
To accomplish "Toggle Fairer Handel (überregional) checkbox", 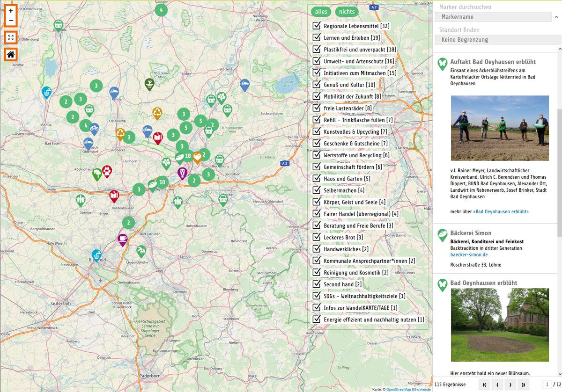I will (x=316, y=213).
